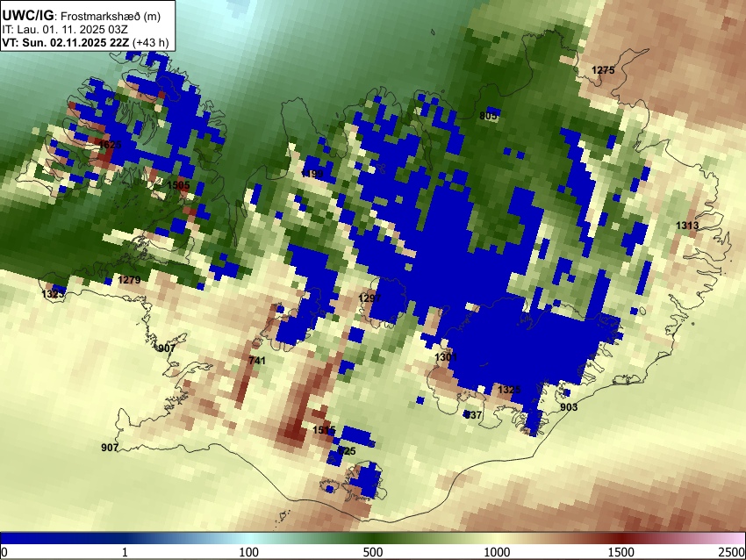Click the 837 map value

(x=473, y=415)
